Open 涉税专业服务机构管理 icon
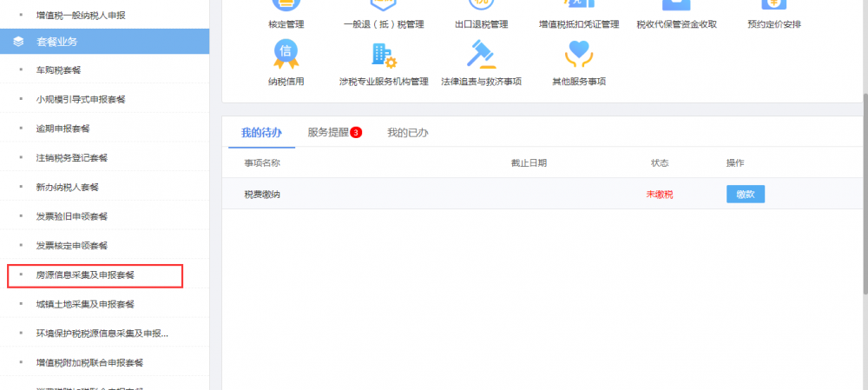The height and width of the screenshot is (390, 868). tap(384, 55)
